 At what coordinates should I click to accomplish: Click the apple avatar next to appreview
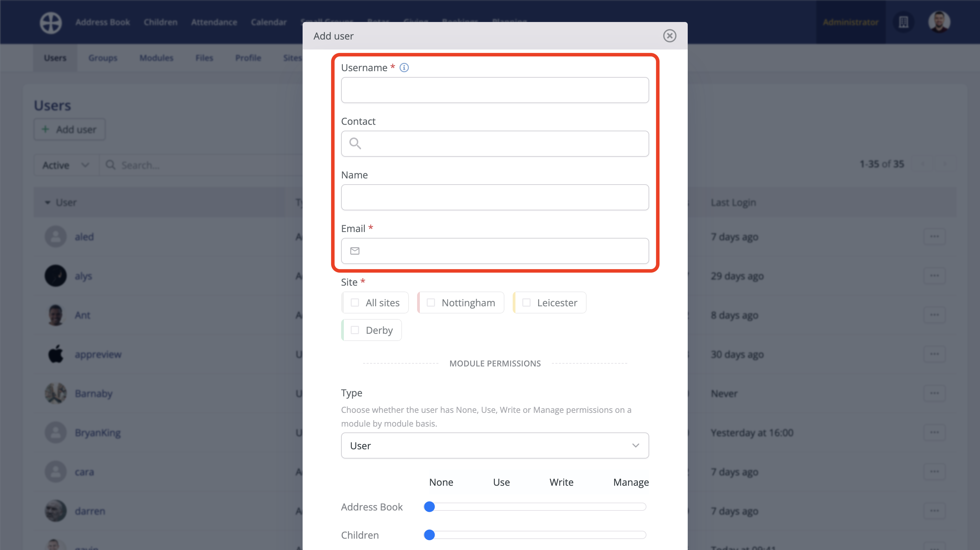click(55, 354)
